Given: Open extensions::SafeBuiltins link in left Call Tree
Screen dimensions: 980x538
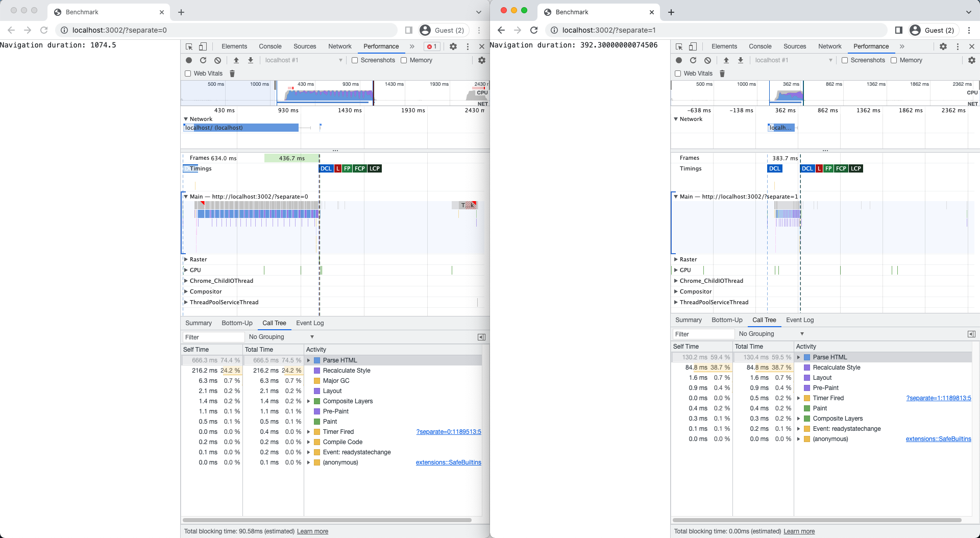Looking at the screenshot, I should 449,462.
